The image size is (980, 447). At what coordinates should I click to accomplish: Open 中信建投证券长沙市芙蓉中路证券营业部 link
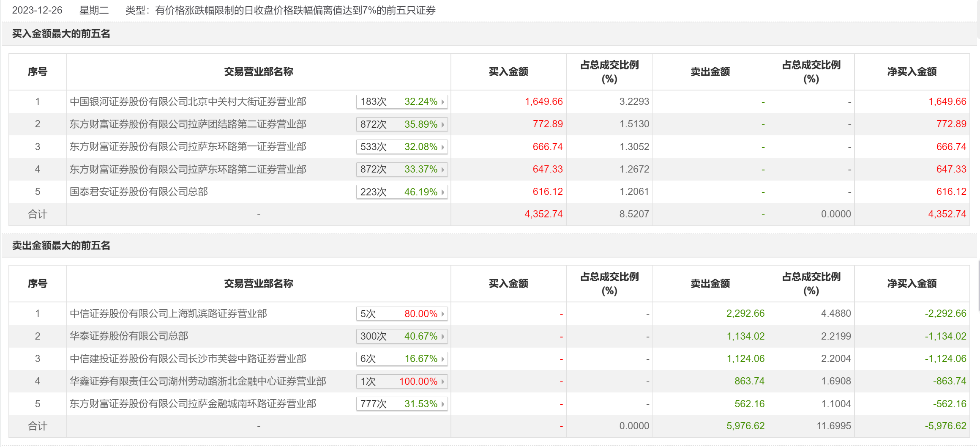click(x=188, y=359)
